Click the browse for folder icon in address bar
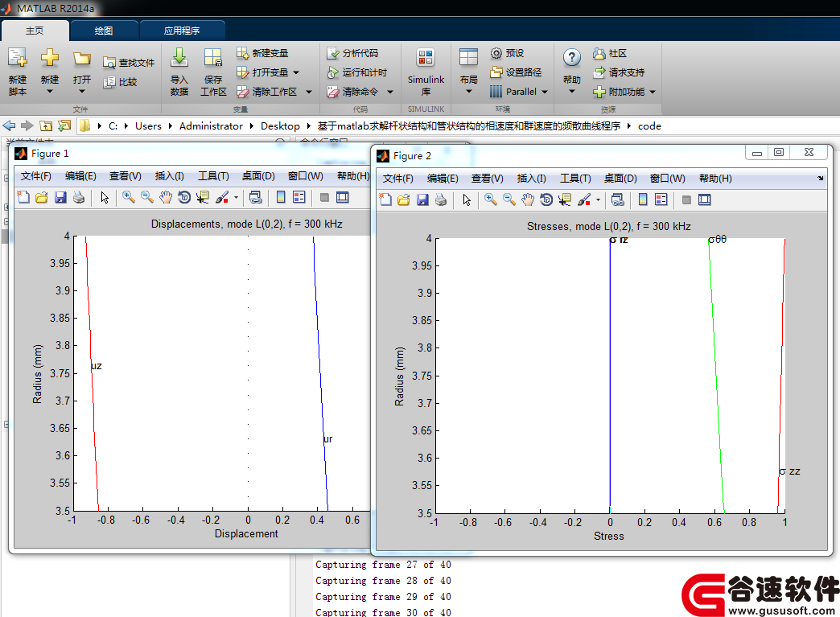840x617 pixels. (x=64, y=125)
